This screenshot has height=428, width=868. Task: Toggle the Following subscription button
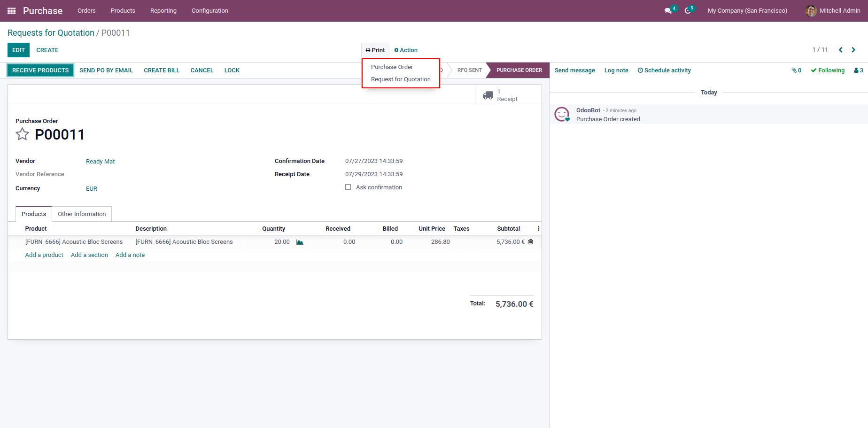pyautogui.click(x=828, y=70)
